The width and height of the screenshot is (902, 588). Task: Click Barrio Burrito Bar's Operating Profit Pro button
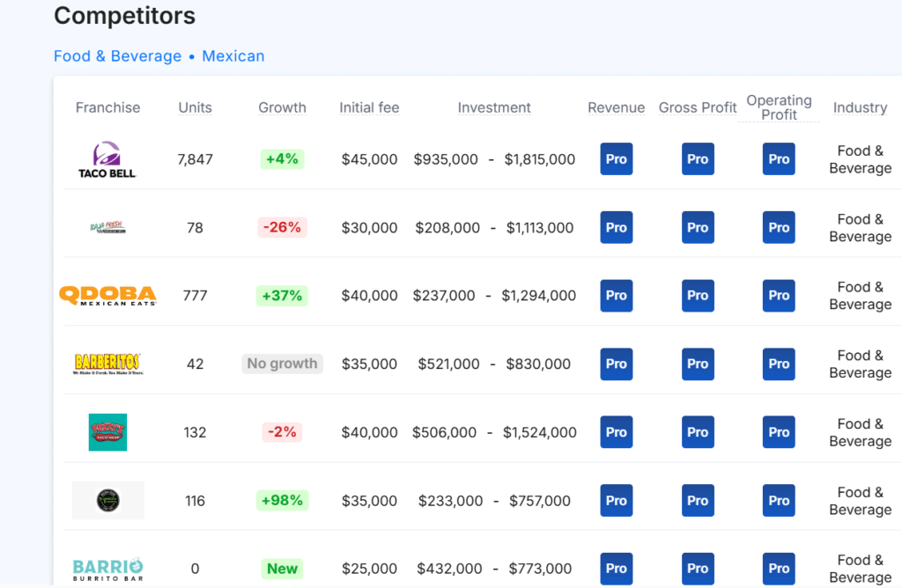(779, 569)
